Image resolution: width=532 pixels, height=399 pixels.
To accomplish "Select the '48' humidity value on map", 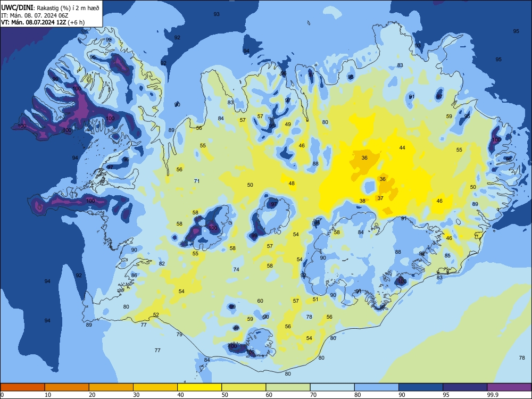I will (x=292, y=183).
